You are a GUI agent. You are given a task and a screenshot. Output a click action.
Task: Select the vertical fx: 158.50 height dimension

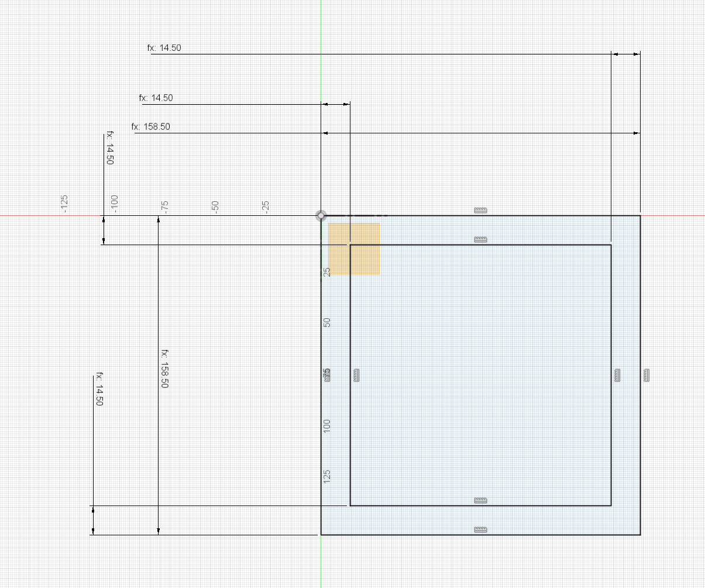tap(164, 369)
